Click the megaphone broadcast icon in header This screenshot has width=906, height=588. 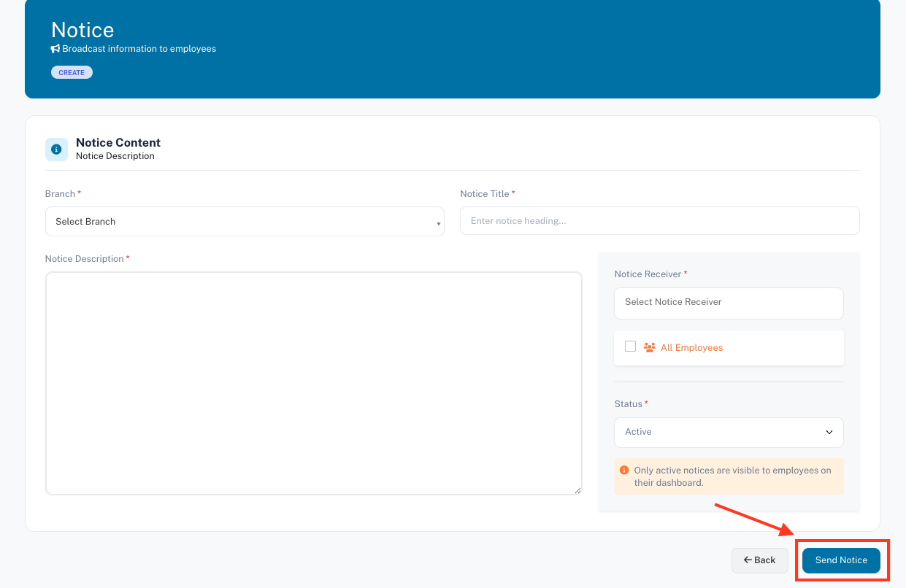pos(55,49)
